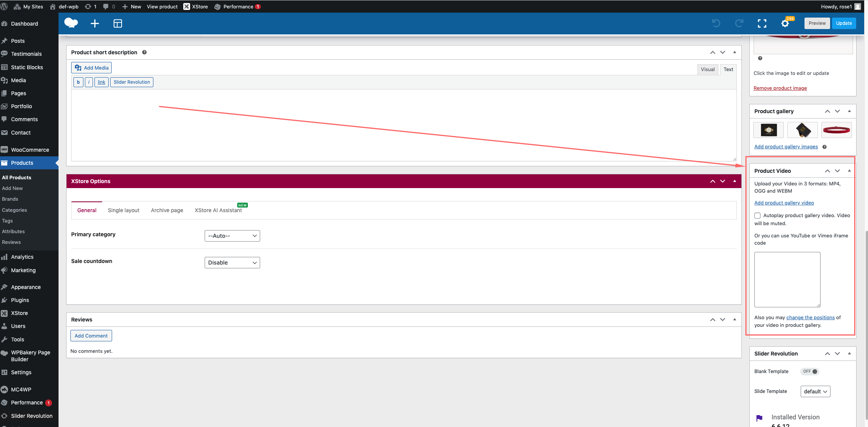Collapse Product gallery panel triangle
Image resolution: width=868 pixels, height=427 pixels.
(x=849, y=111)
